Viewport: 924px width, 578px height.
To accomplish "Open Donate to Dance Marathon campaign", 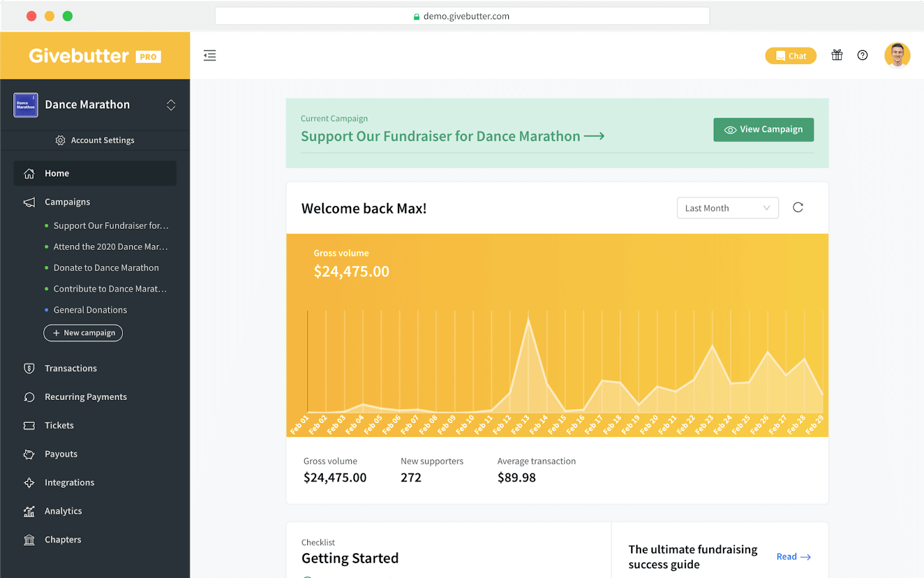I will pyautogui.click(x=106, y=268).
